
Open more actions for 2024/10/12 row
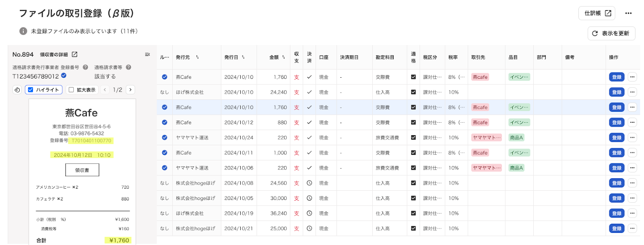632,122
